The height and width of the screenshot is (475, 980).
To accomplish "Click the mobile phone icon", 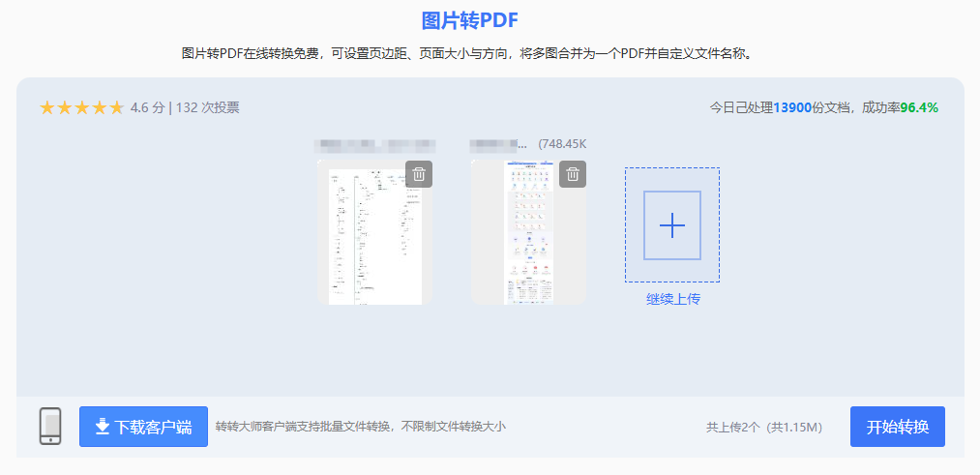I will click(x=50, y=427).
